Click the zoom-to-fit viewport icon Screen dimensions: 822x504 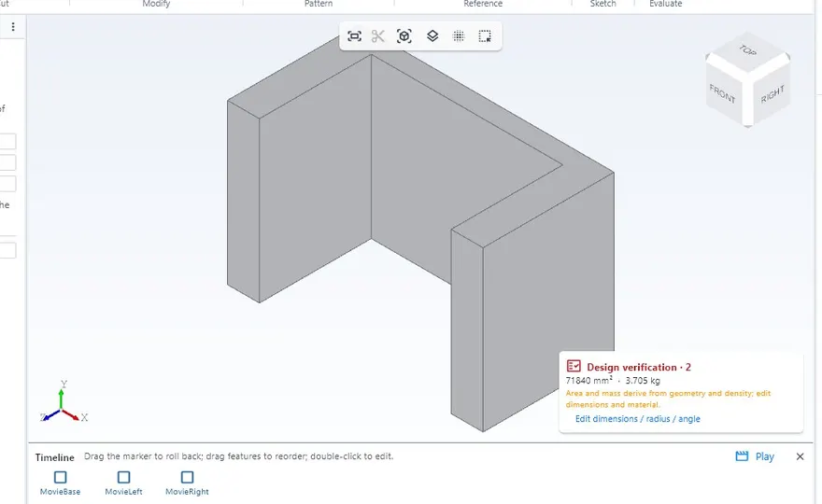(x=354, y=36)
